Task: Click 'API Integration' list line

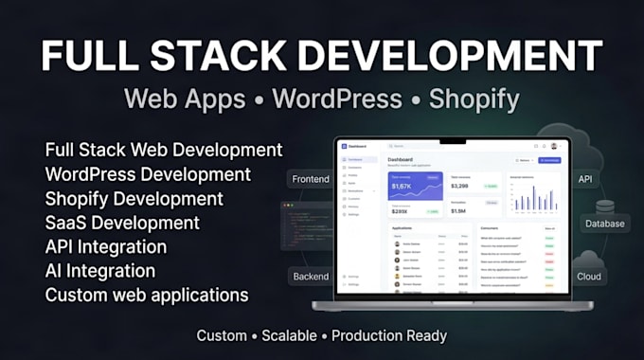Action: click(x=106, y=247)
